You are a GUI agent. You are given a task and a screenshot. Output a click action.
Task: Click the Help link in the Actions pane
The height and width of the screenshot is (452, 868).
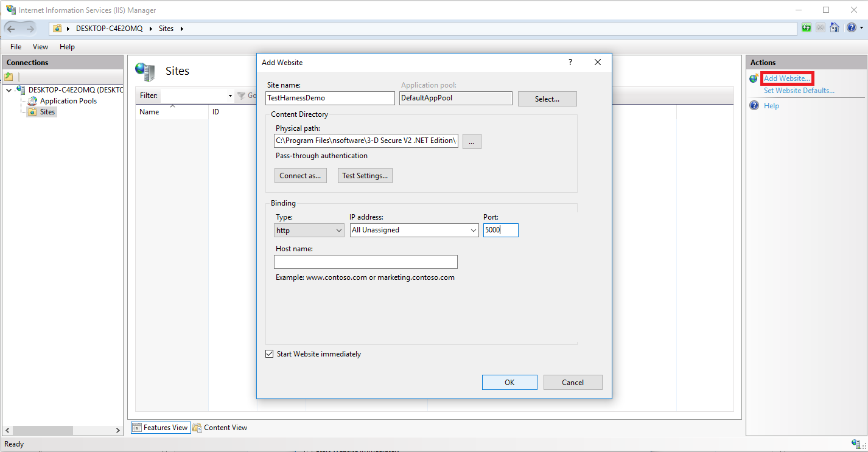(x=771, y=106)
